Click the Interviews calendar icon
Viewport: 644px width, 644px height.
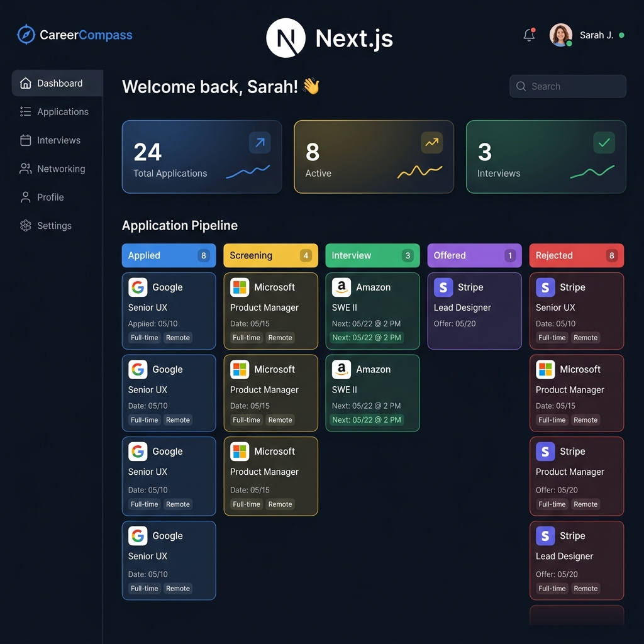25,140
